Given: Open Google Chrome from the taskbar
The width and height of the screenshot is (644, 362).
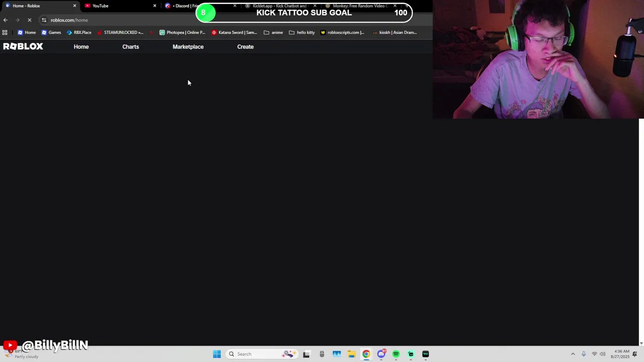Looking at the screenshot, I should click(x=366, y=354).
